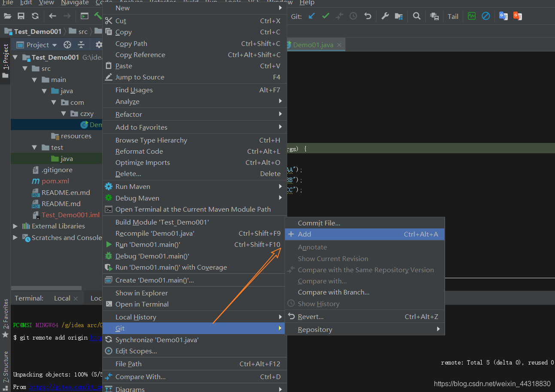
Task: Switch to the Local terminal tab
Action: tap(62, 298)
